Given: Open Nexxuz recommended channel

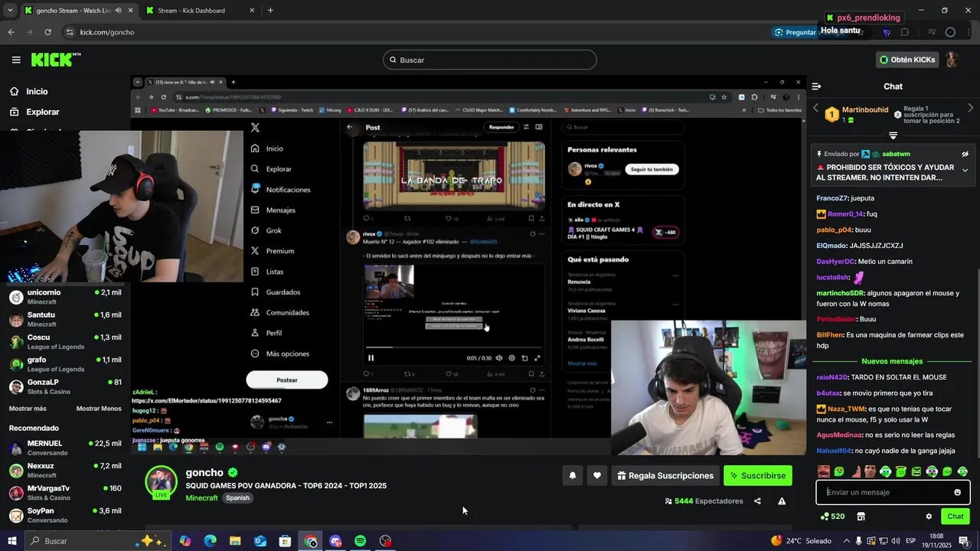Looking at the screenshot, I should click(x=65, y=470).
